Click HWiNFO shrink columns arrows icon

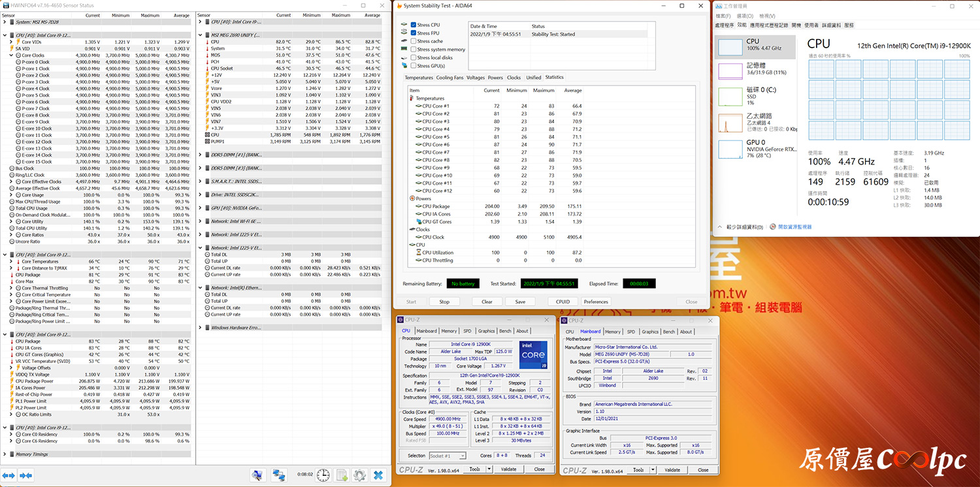(x=25, y=475)
